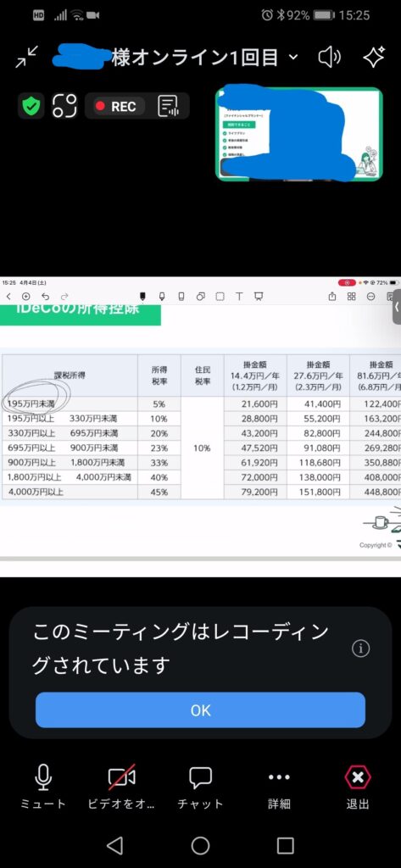Image resolution: width=401 pixels, height=868 pixels.
Task: Tap the Android back navigation triangle
Action: point(114,845)
